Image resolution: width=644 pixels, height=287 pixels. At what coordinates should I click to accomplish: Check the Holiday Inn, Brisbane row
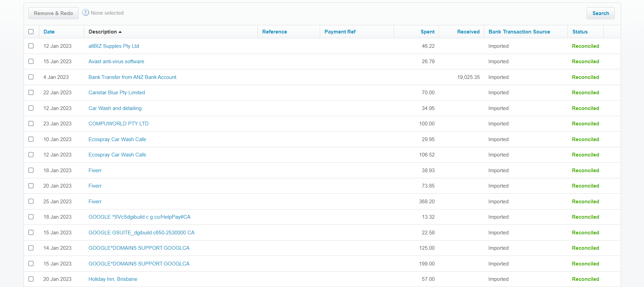[x=31, y=279]
